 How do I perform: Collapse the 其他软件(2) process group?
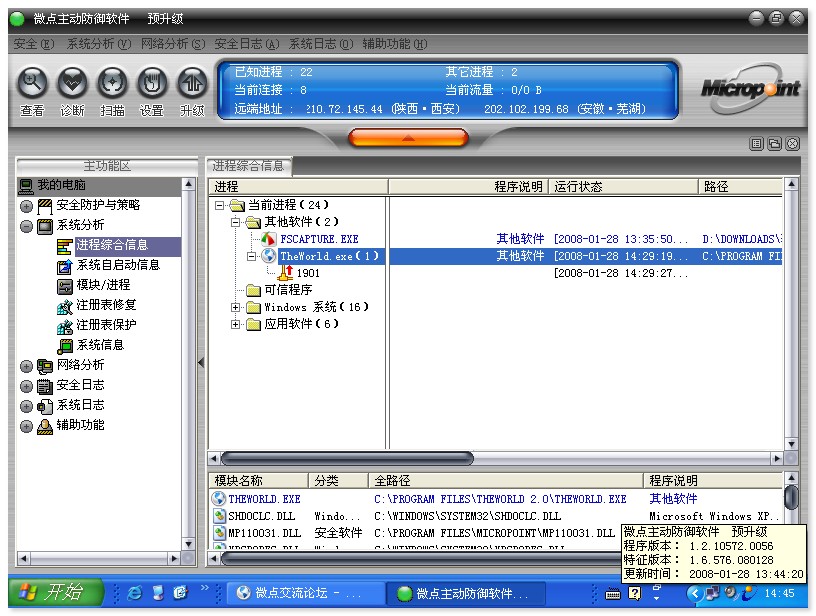point(236,222)
